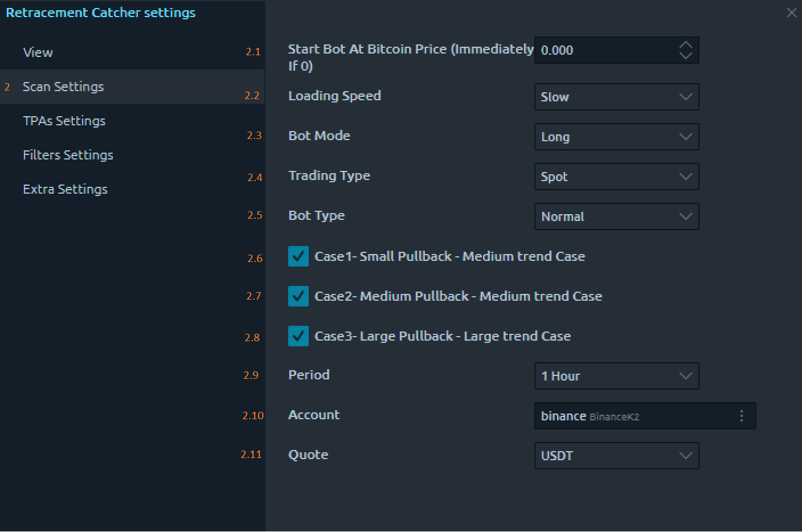Open the TPAs Settings section
The height and width of the screenshot is (532, 802).
[64, 121]
